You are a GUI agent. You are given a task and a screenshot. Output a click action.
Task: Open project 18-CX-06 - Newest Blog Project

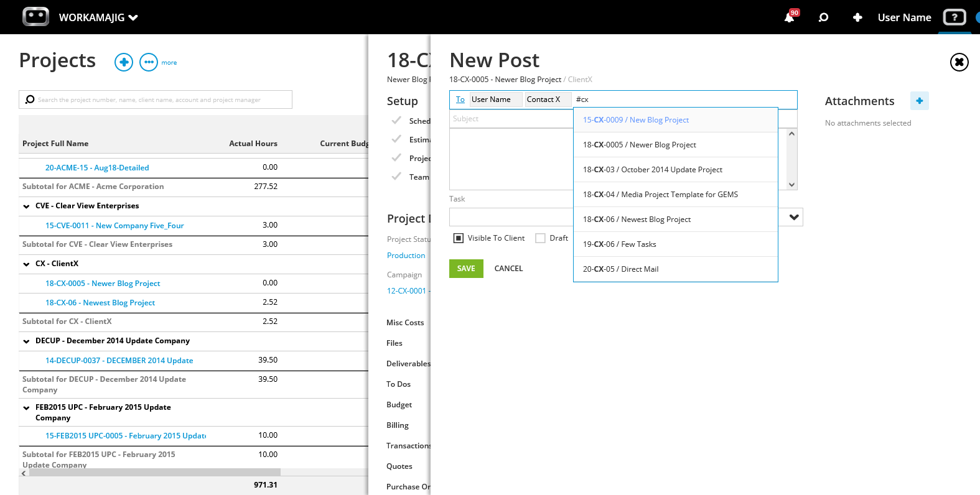point(100,303)
